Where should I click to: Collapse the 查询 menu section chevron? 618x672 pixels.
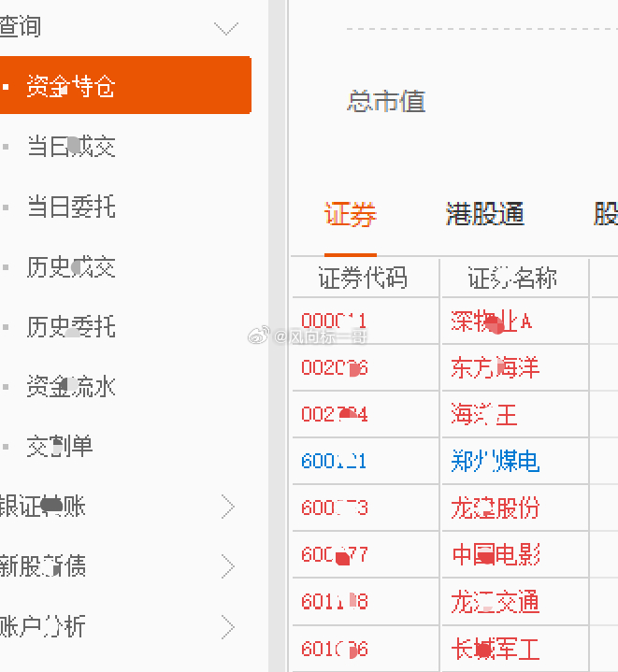(226, 29)
